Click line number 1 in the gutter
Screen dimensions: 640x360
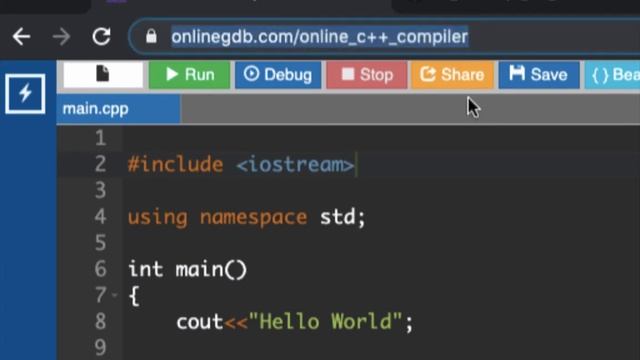click(100, 138)
